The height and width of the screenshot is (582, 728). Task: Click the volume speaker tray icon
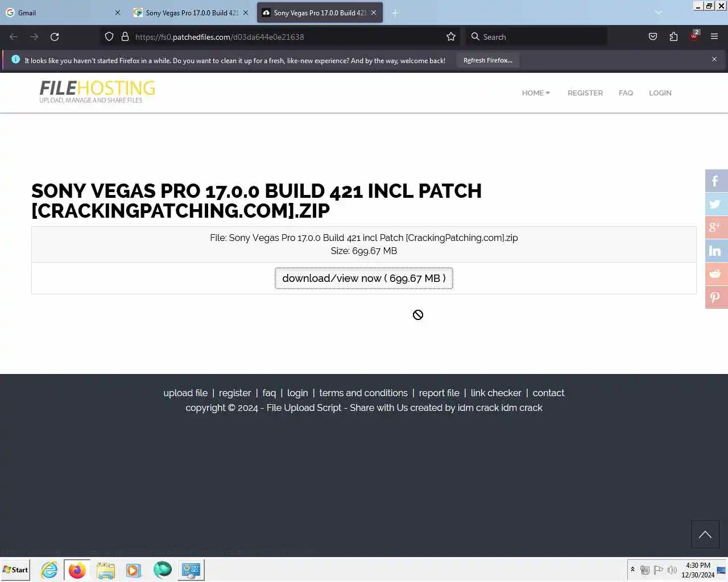672,569
